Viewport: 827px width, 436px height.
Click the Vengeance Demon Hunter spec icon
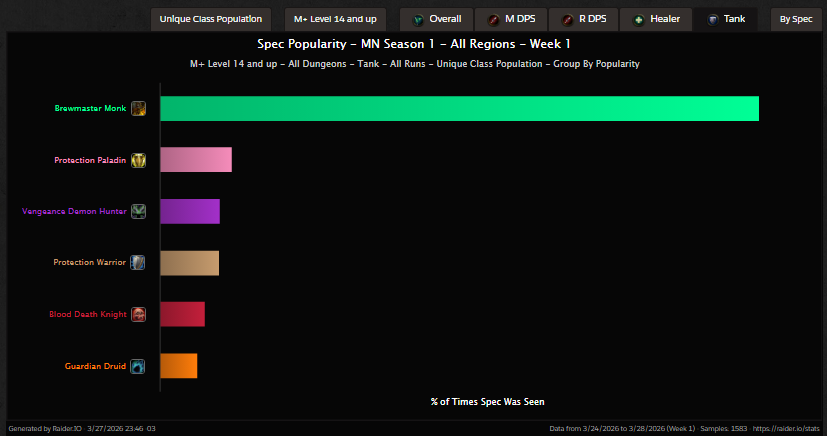(x=138, y=211)
